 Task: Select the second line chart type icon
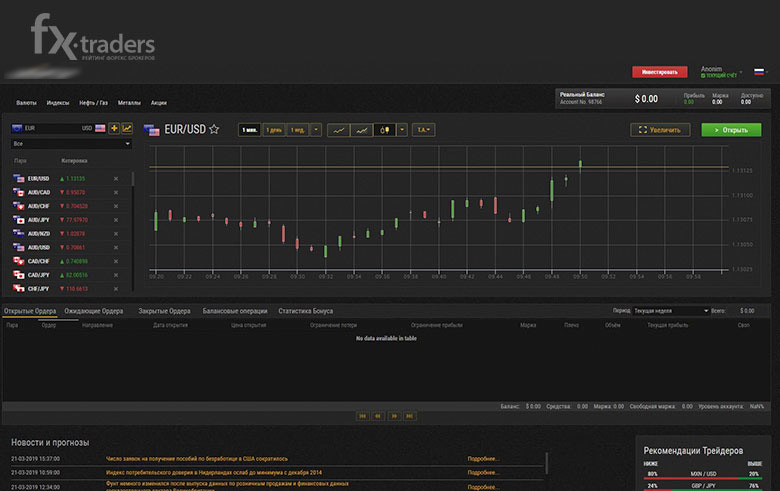click(x=362, y=130)
